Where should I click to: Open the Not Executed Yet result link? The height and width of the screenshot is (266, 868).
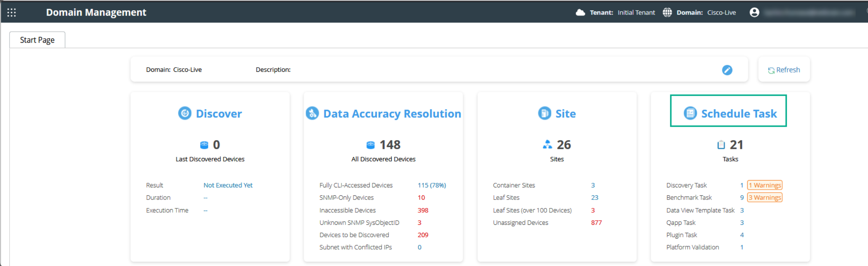pos(228,185)
